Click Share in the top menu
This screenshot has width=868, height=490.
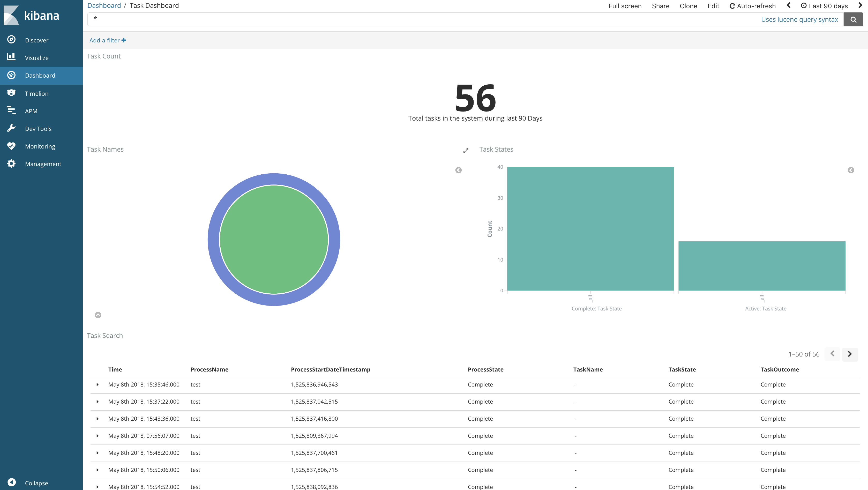click(660, 6)
